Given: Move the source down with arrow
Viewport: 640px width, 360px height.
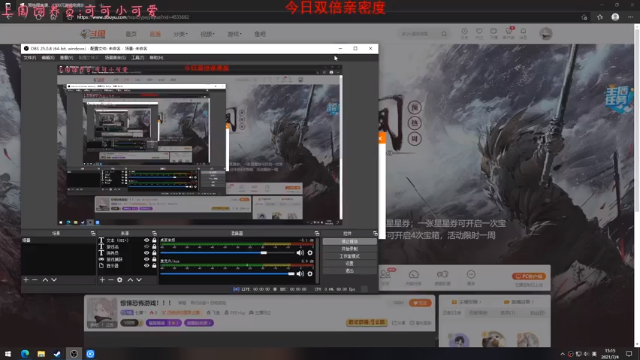Looking at the screenshot, I should pos(139,280).
